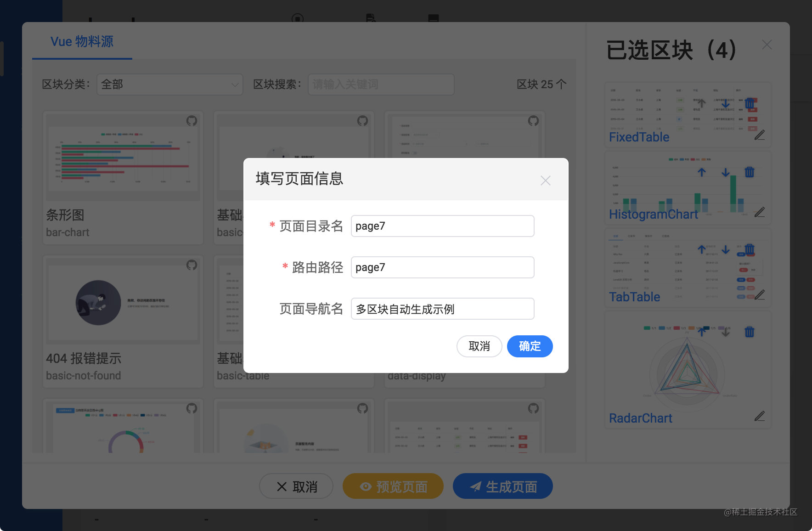Open GitHub icon on bottom middle card
Image resolution: width=812 pixels, height=531 pixels.
tap(362, 408)
